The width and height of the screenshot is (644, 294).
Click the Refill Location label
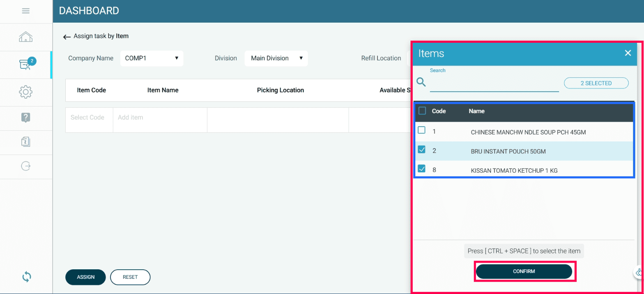coord(381,58)
